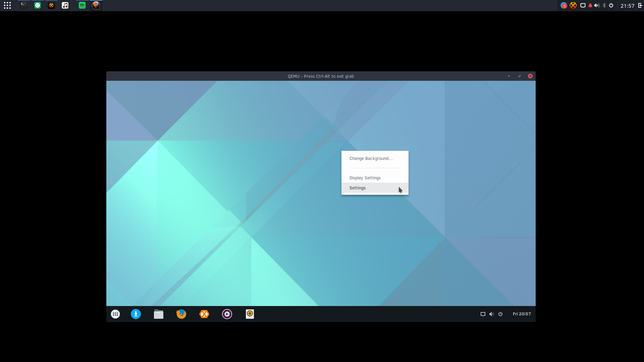Open the terminal in the host panel

(x=24, y=5)
